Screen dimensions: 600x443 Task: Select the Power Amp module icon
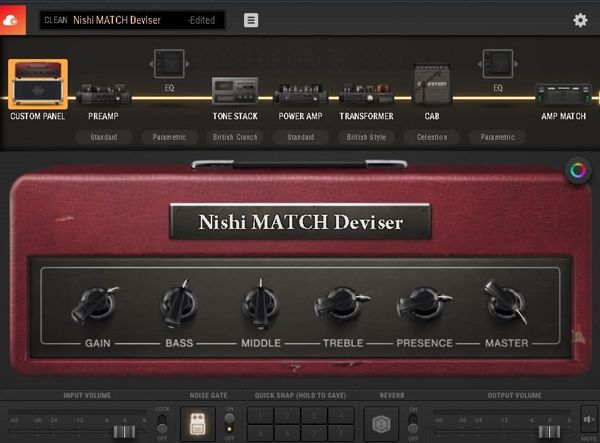point(300,93)
